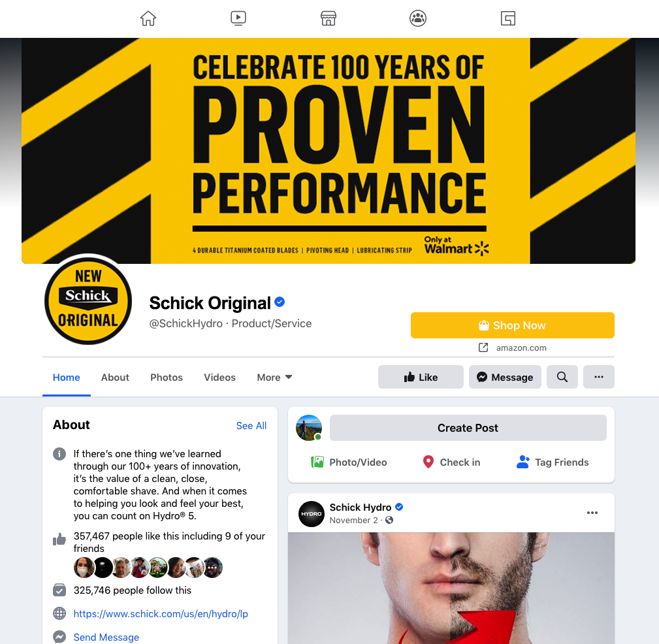Viewport: 659px width, 644px height.
Task: Click the Create Post field
Action: [468, 428]
